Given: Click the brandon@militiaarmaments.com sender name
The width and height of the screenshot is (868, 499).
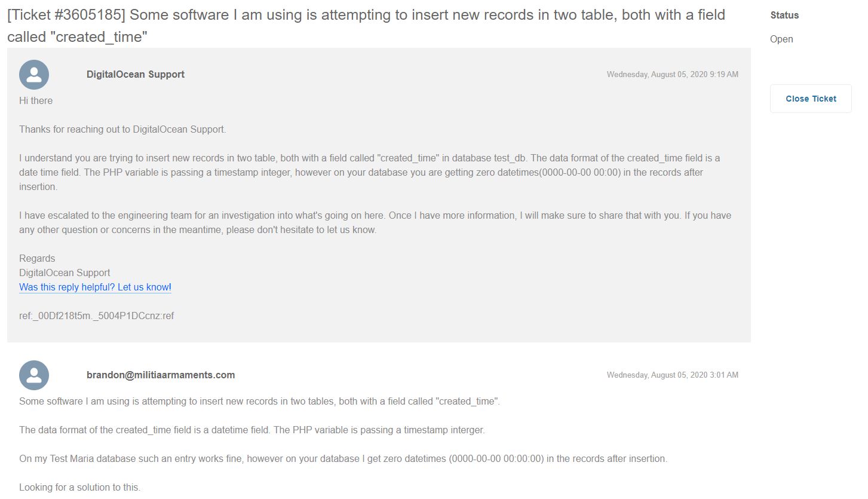Looking at the screenshot, I should pos(161,375).
